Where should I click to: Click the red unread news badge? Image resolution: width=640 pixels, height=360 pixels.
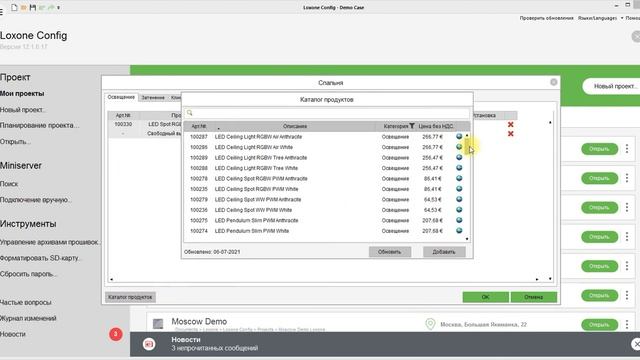click(x=116, y=334)
